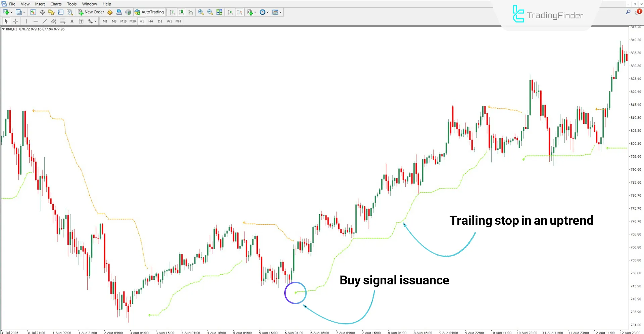Tile chart windows with grid icon
644x334 pixels.
(x=219, y=12)
